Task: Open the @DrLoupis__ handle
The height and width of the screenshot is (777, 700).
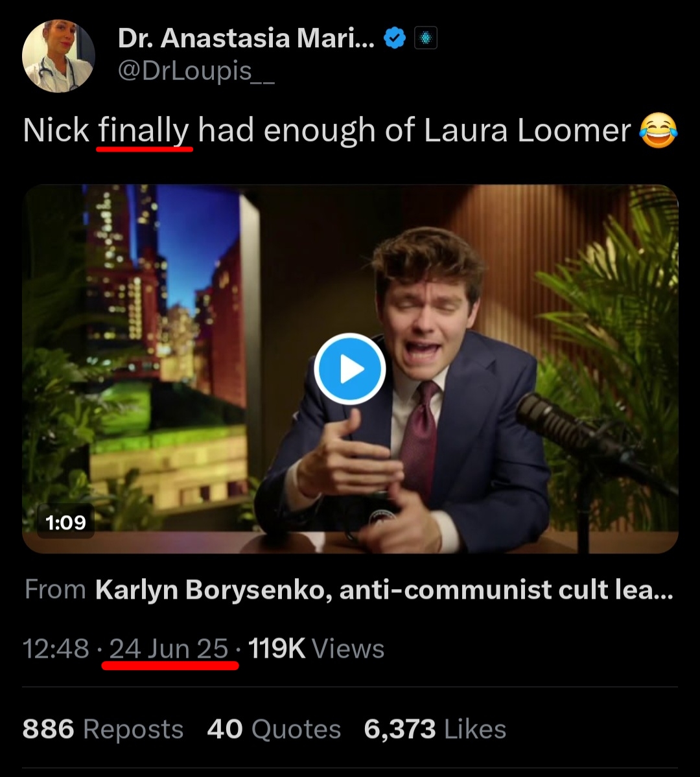Action: 196,71
